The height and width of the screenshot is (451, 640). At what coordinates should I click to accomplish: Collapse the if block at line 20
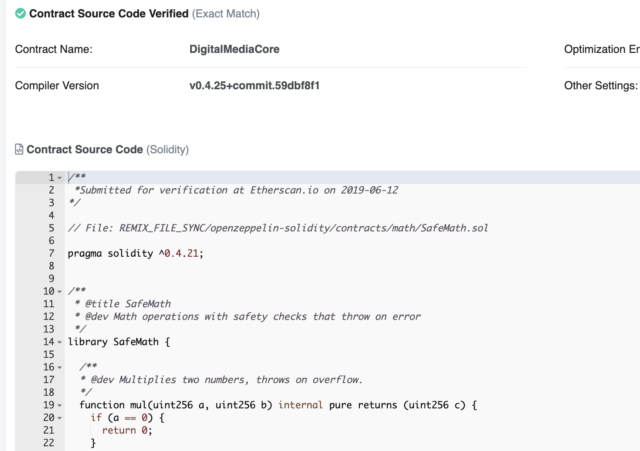click(x=60, y=418)
